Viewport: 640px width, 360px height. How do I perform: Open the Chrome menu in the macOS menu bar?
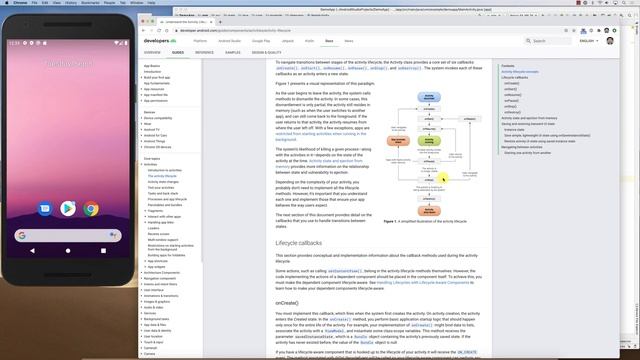pos(20,2)
